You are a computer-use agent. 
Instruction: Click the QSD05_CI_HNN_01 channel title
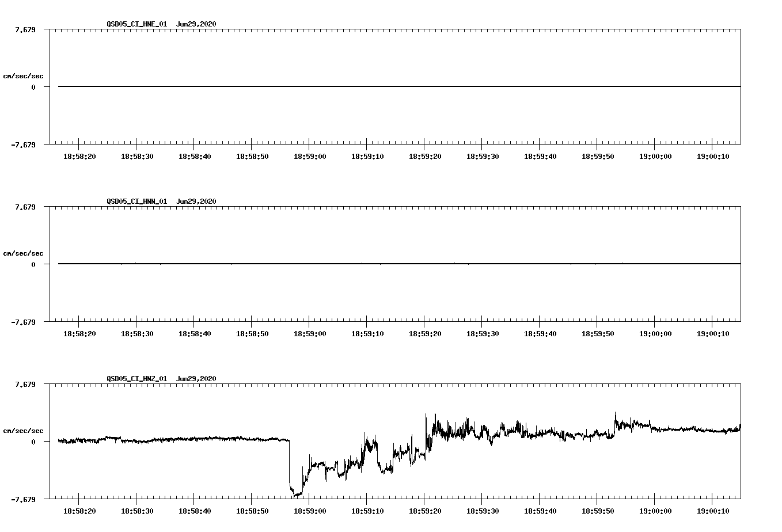[137, 201]
